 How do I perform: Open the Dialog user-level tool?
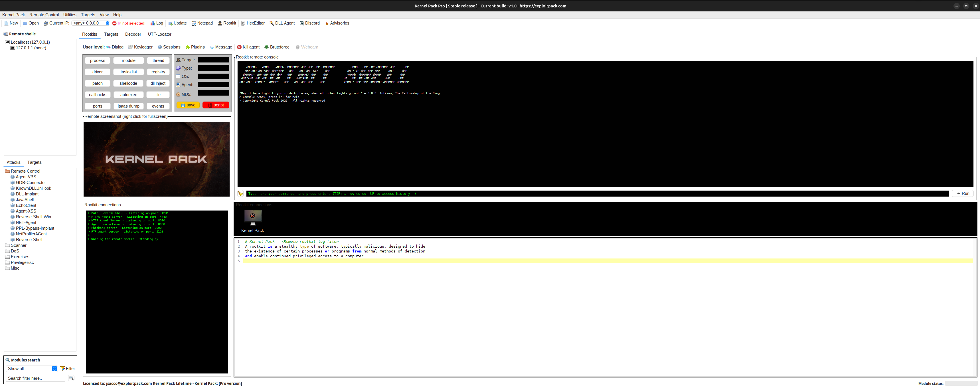[115, 47]
